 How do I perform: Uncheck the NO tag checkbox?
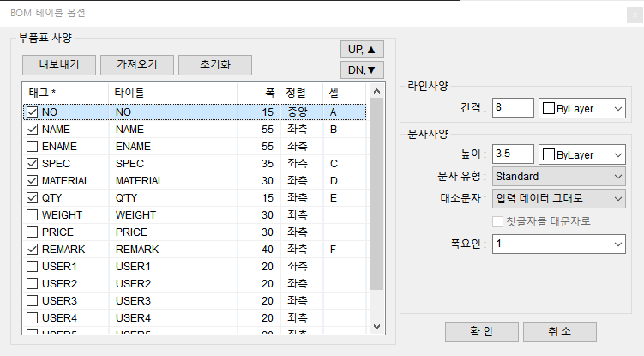(x=32, y=112)
